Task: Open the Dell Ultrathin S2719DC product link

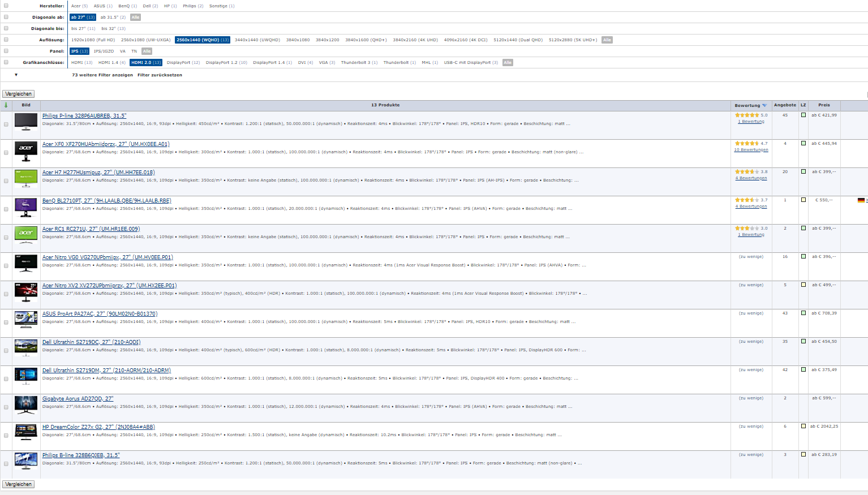Action: (x=92, y=342)
